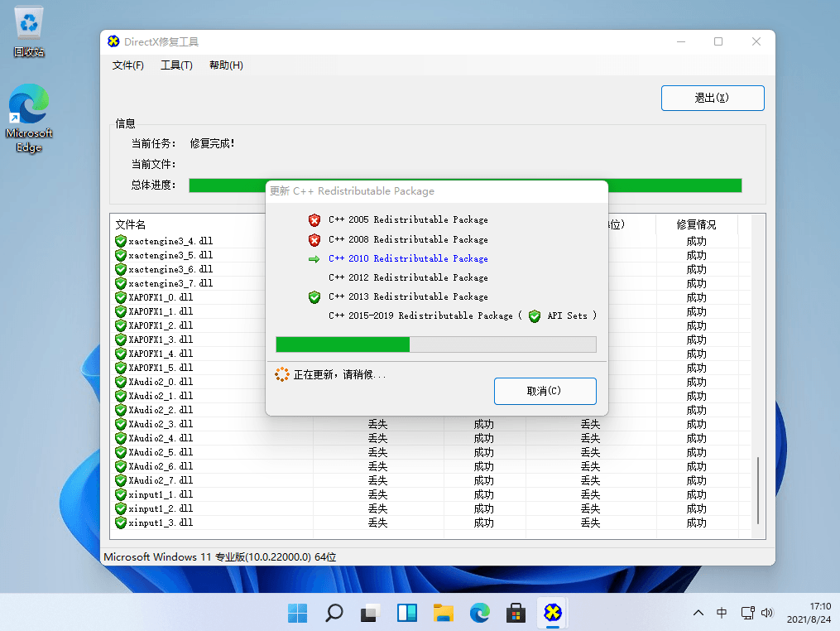Click green shield icon of XAPOFX1_0.dll

click(x=121, y=297)
